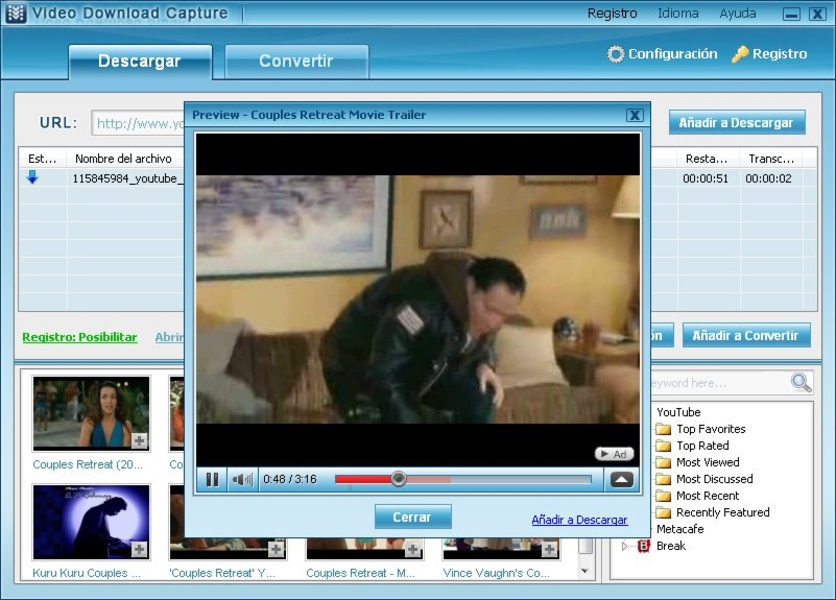This screenshot has width=836, height=600.
Task: Click the seek slider handle in the preview player
Action: click(x=398, y=479)
